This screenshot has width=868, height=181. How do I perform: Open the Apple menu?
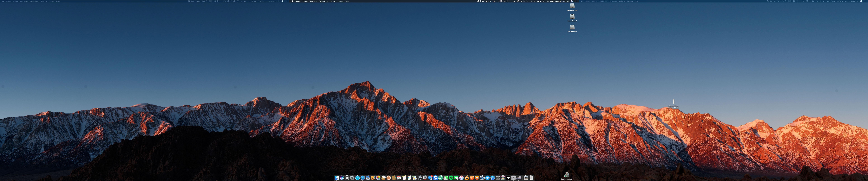click(x=292, y=1)
